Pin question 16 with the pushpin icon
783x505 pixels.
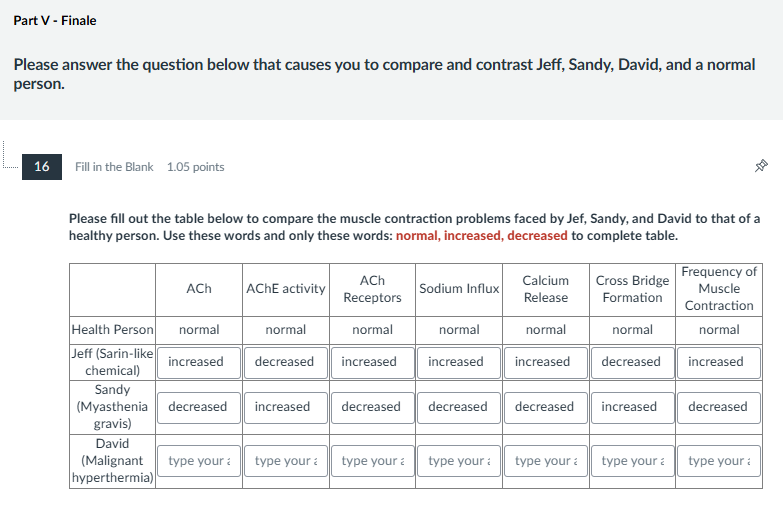pos(761,167)
